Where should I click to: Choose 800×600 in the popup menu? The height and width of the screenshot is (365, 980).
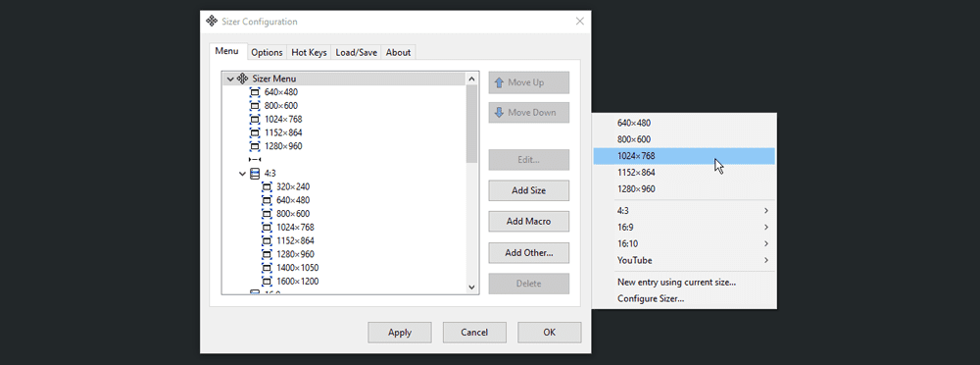tap(684, 139)
